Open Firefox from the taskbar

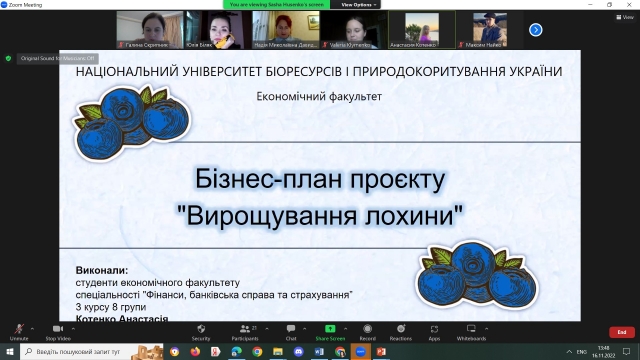[195, 351]
